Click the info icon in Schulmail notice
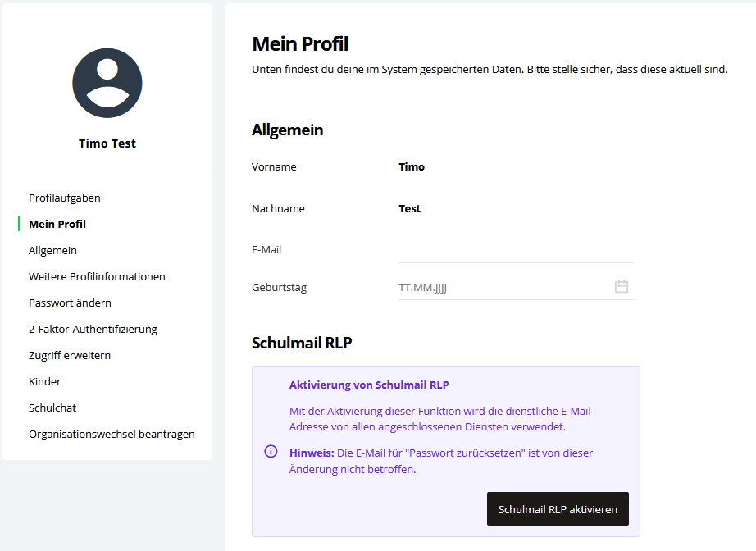 271,452
